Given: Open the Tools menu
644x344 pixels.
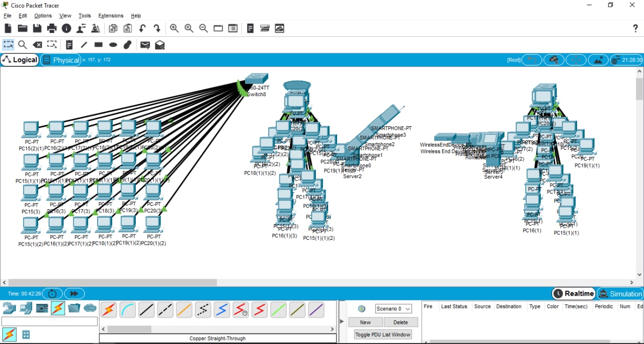Looking at the screenshot, I should (x=85, y=16).
